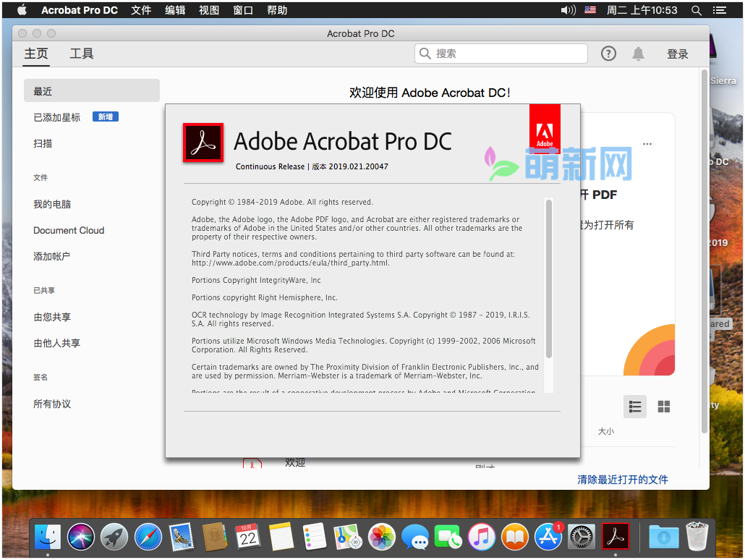Open Notification Center from the menu bar
This screenshot has width=745, height=560.
pos(719,10)
